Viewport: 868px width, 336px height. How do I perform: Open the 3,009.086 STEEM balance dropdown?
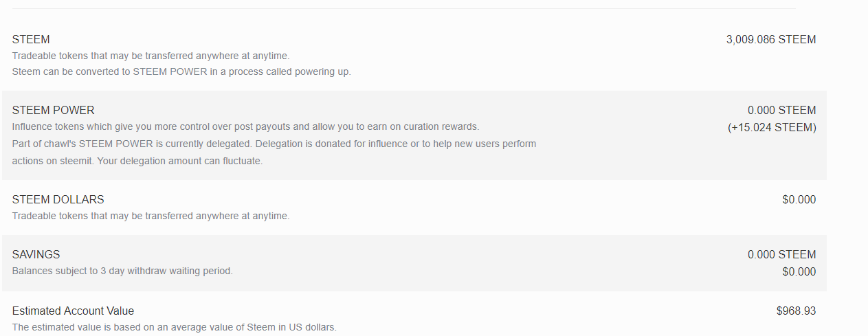click(770, 40)
